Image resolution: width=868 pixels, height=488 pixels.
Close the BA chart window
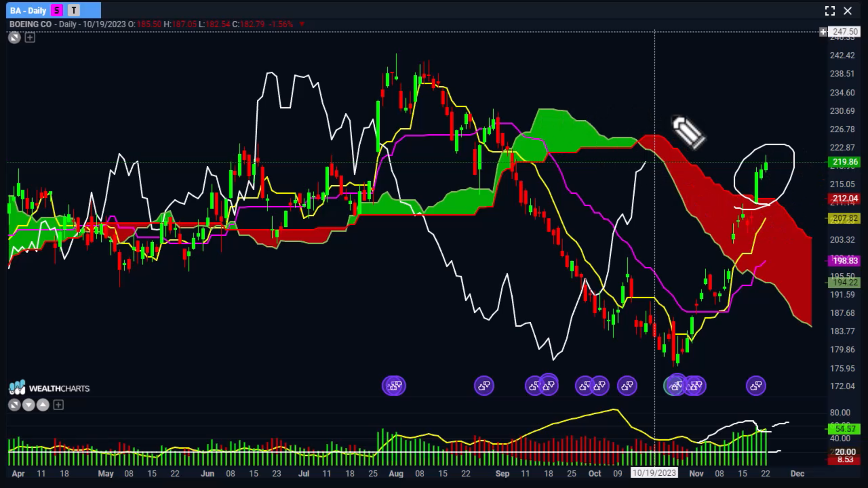pyautogui.click(x=848, y=11)
